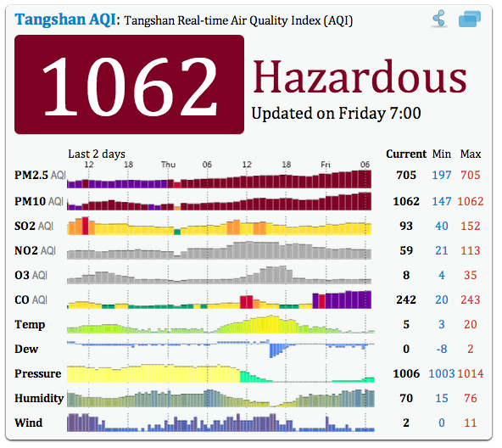502x448 pixels.
Task: Click the SO2 AQI history chart
Action: point(220,226)
